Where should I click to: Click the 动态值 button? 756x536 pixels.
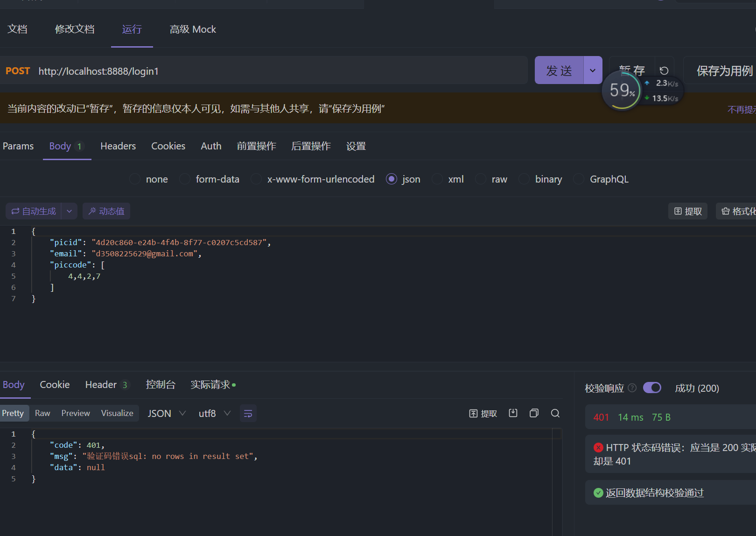coord(106,211)
